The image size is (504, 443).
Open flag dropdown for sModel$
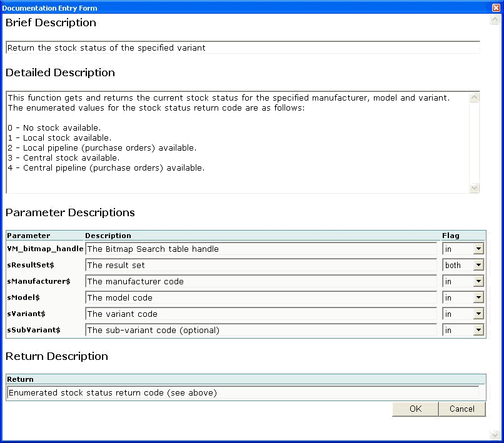pyautogui.click(x=478, y=297)
